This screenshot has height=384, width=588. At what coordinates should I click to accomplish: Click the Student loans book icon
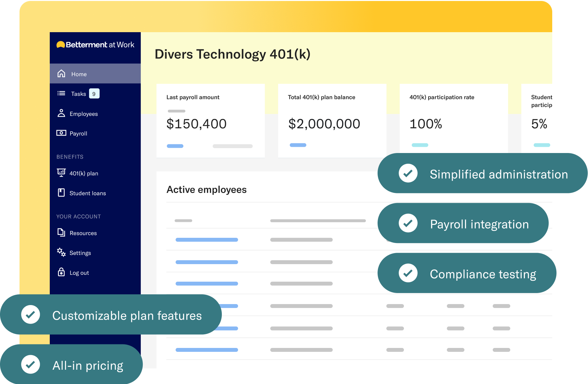(61, 193)
